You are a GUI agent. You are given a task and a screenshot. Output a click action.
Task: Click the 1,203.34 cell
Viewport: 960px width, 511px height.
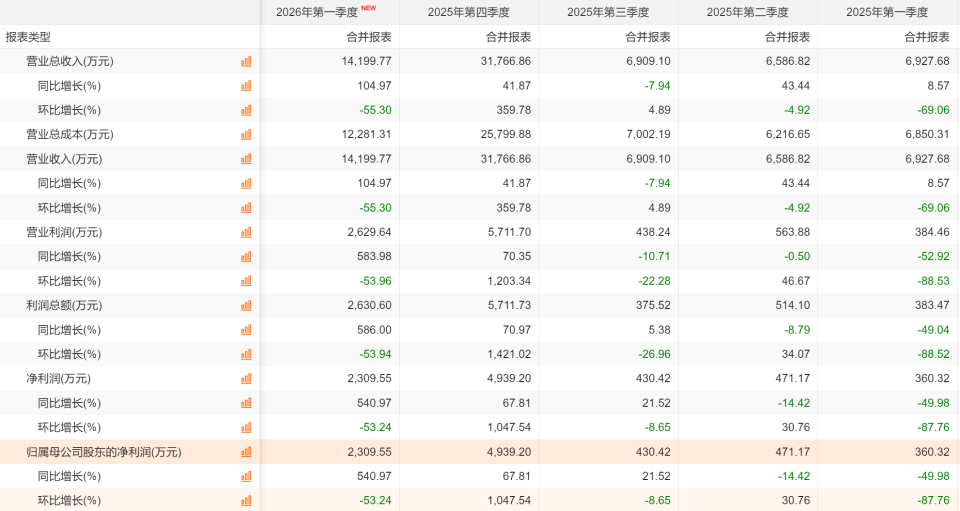[x=509, y=281]
